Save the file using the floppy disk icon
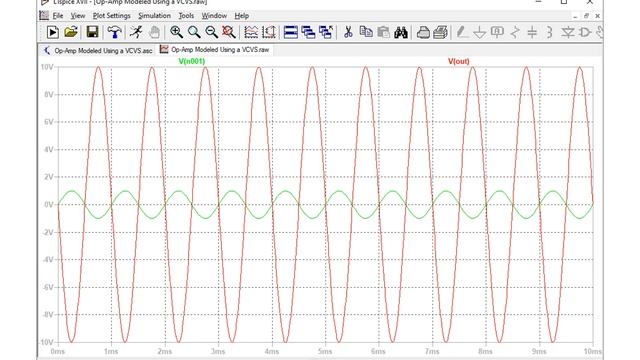The image size is (640, 360). coord(93,32)
